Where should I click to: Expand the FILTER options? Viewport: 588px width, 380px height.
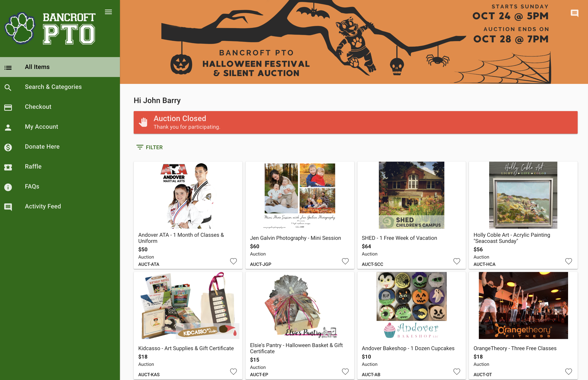150,147
